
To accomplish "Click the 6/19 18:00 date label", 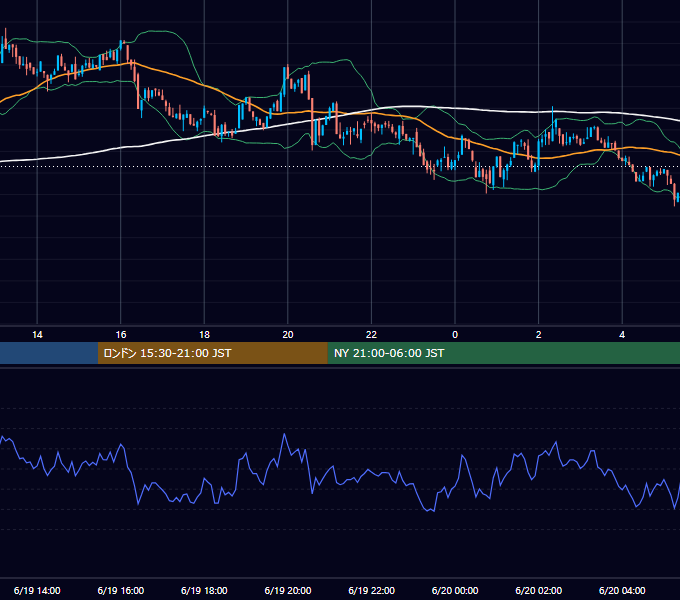I will [x=204, y=590].
